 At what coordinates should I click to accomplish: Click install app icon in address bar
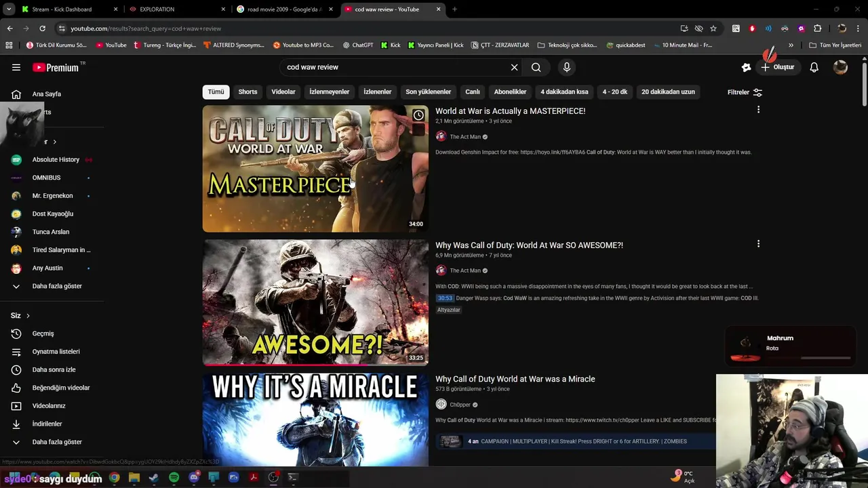point(684,28)
